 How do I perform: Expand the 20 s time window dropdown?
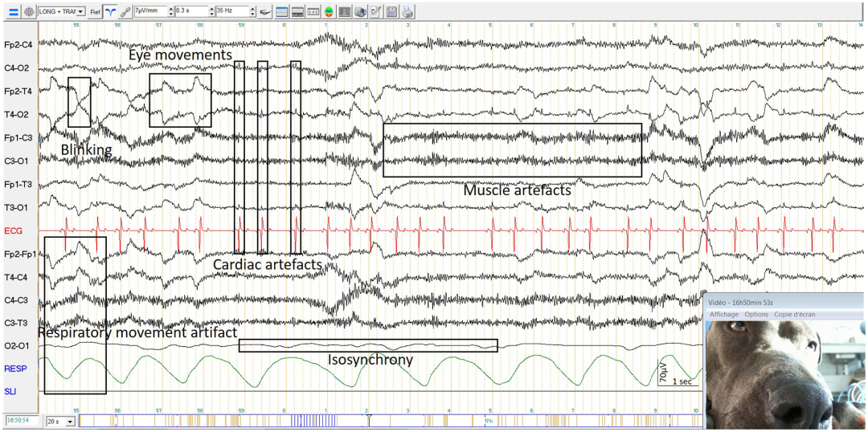70,421
